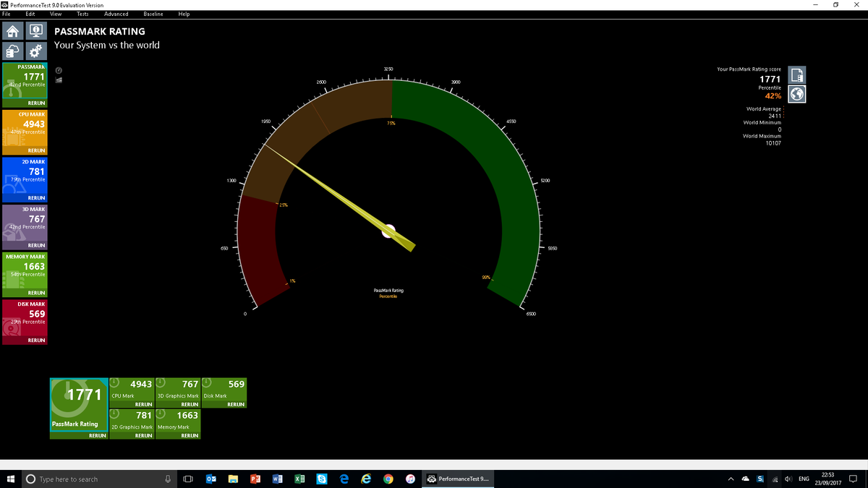Open the Edit menu
Viewport: 868px width, 488px height.
(30, 14)
